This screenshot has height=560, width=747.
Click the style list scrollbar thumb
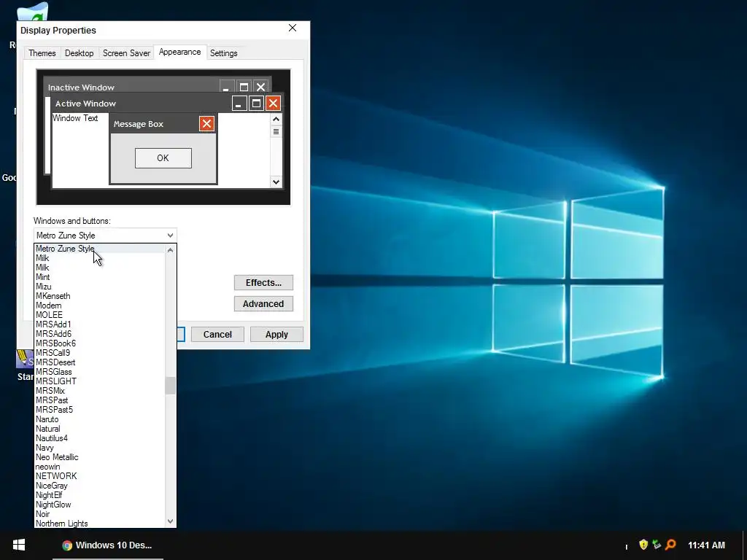coord(170,385)
